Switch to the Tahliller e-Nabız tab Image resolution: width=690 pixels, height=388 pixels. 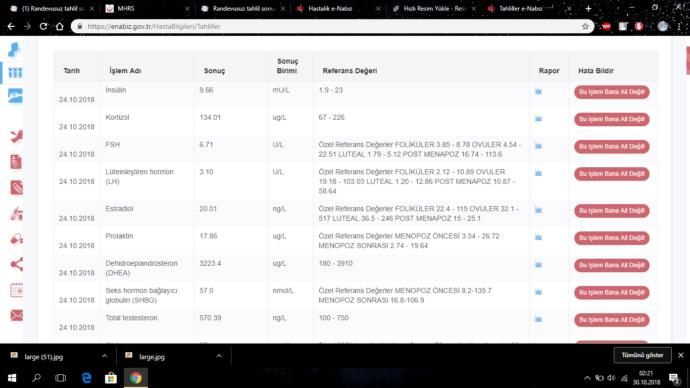[528, 8]
